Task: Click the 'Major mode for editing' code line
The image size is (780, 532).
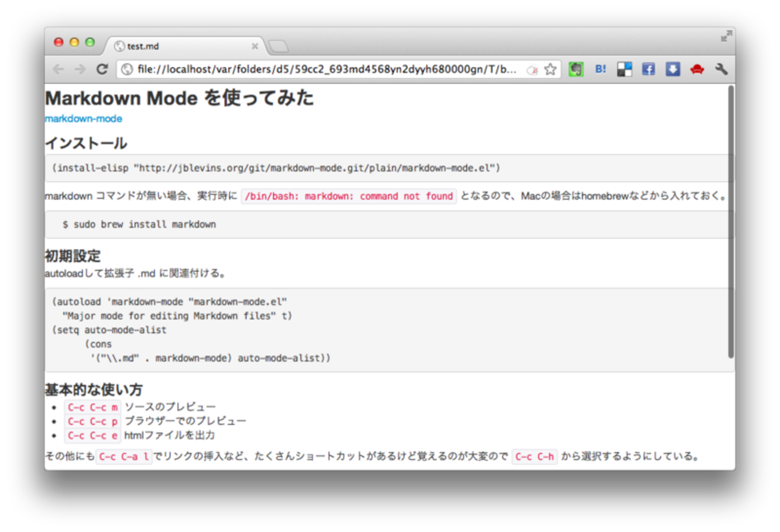Action: pos(177,315)
